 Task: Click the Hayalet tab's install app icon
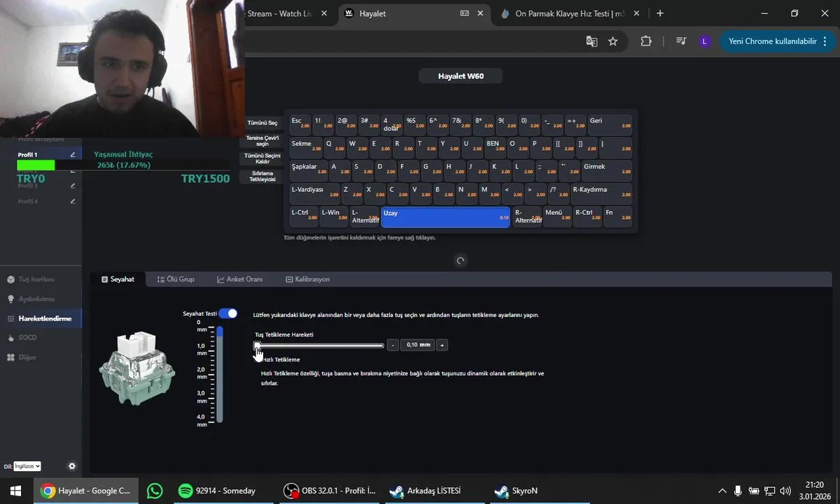click(464, 13)
